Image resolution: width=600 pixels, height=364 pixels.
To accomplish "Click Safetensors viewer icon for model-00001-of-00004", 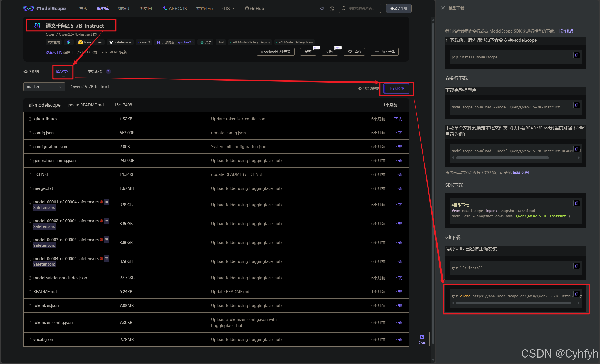I will pos(106,202).
